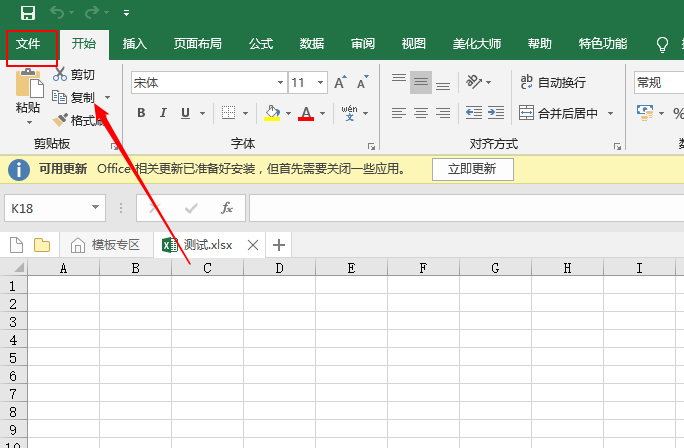Click the decrease indent icon
Image resolution: width=684 pixels, height=448 pixels.
pyautogui.click(x=474, y=113)
